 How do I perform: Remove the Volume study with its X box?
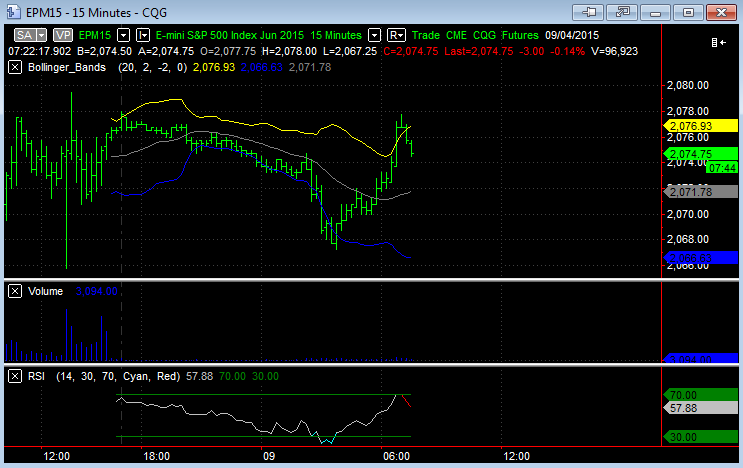tap(15, 291)
